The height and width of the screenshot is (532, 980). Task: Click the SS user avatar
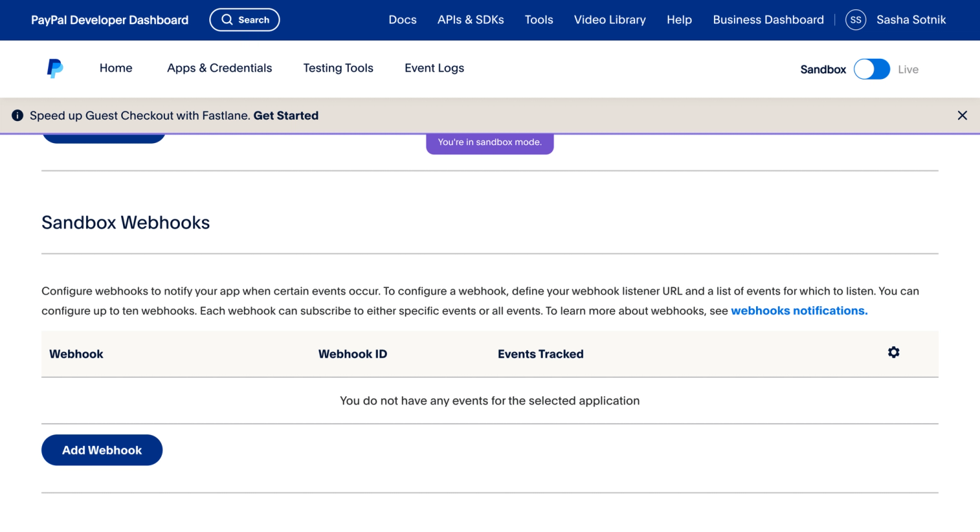pyautogui.click(x=856, y=20)
